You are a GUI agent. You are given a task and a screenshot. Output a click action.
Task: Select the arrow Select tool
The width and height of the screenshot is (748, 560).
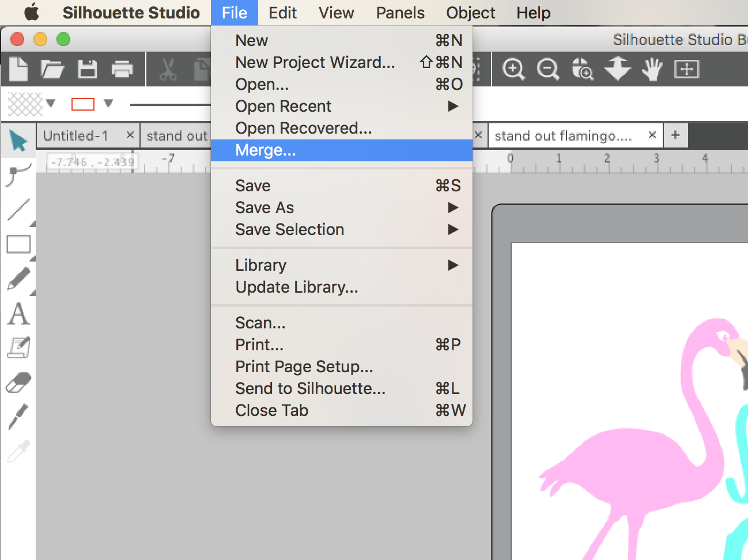click(x=18, y=141)
